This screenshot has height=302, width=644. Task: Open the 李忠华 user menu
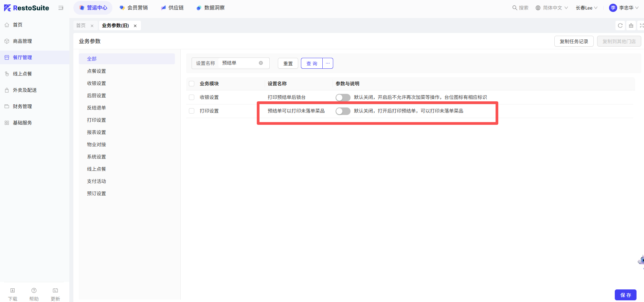tap(624, 8)
